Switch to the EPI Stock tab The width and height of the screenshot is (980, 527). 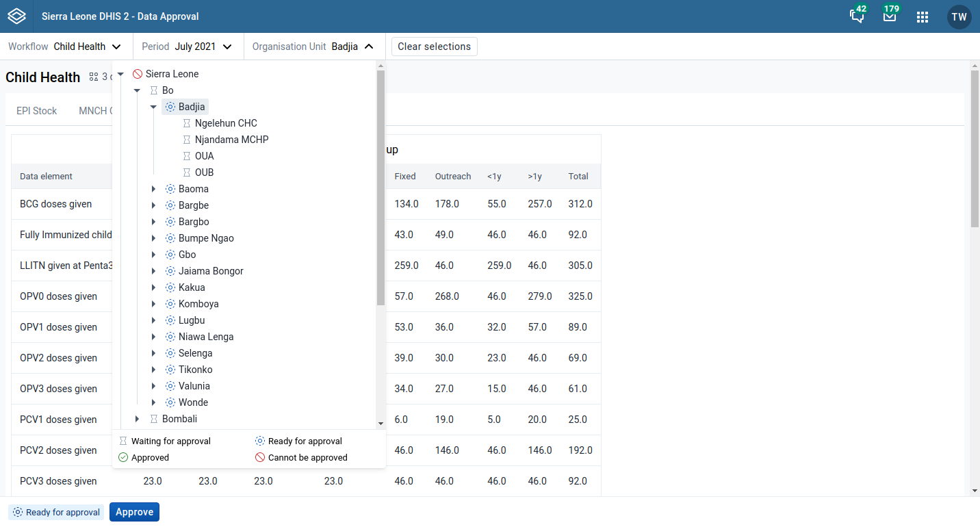coord(36,110)
